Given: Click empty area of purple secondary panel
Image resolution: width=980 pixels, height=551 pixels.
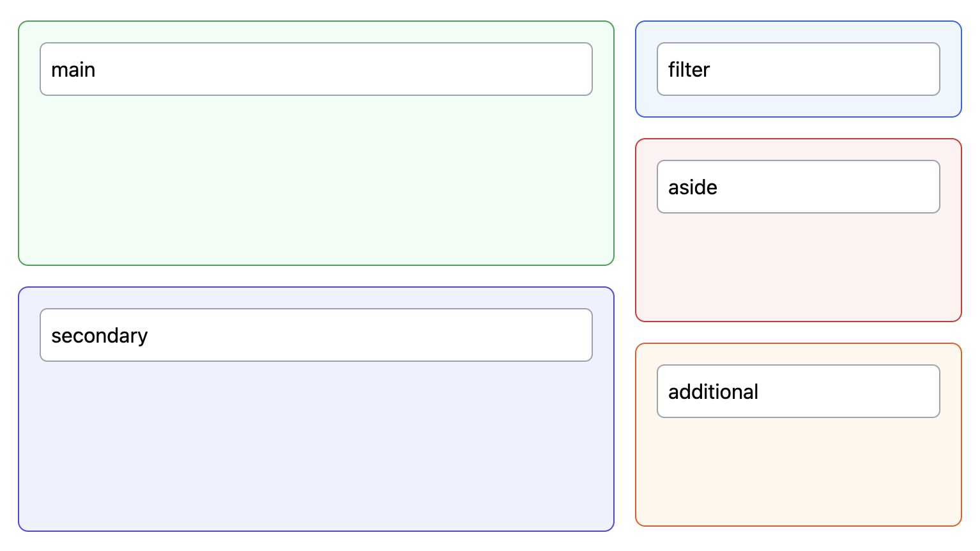Looking at the screenshot, I should tap(316, 447).
